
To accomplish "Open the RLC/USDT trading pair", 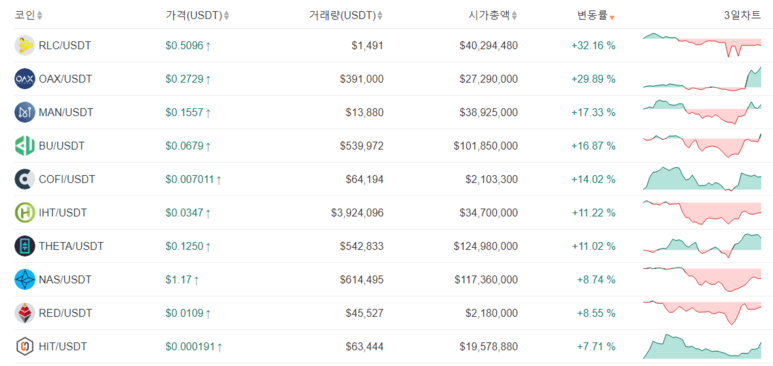I will [x=65, y=45].
